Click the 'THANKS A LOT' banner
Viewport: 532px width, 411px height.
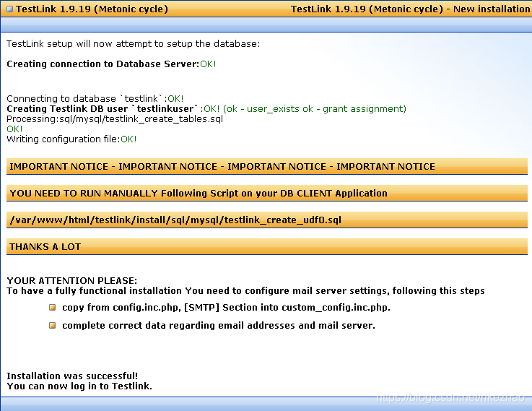pos(267,247)
